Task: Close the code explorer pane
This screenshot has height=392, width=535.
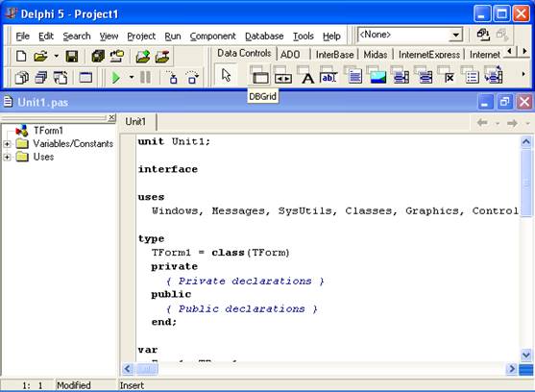Action: coord(111,118)
